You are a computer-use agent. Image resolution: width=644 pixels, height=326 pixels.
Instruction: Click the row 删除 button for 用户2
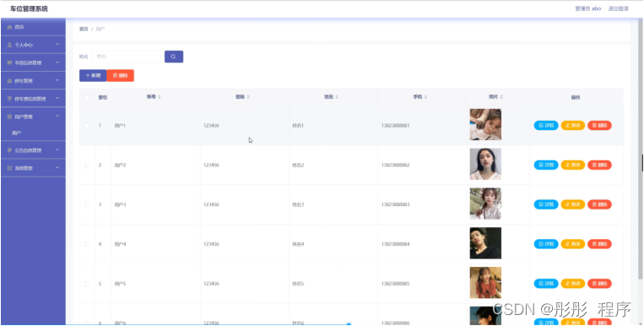pyautogui.click(x=599, y=165)
